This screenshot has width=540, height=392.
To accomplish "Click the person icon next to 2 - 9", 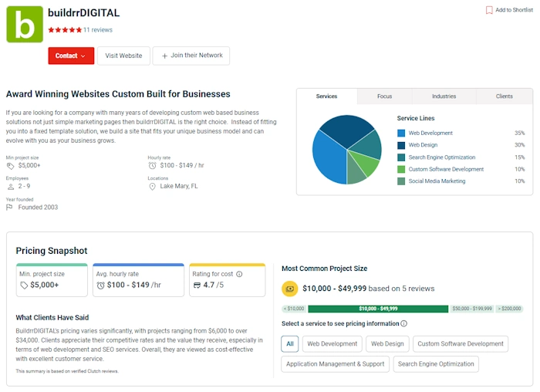I will point(11,187).
